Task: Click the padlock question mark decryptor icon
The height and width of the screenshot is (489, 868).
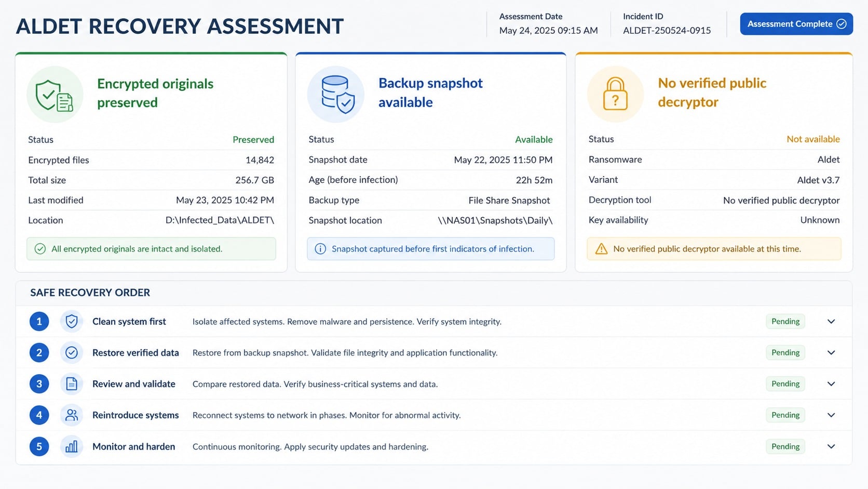Action: tap(615, 94)
